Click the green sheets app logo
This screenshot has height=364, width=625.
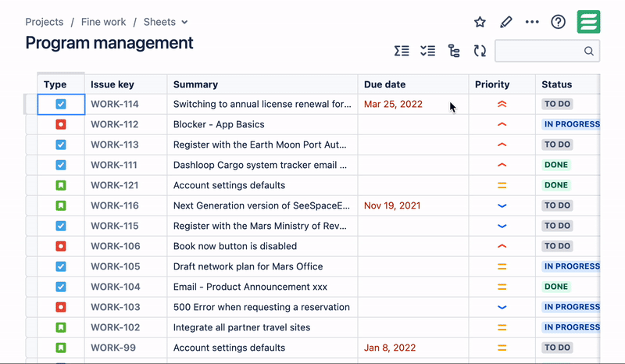[589, 22]
